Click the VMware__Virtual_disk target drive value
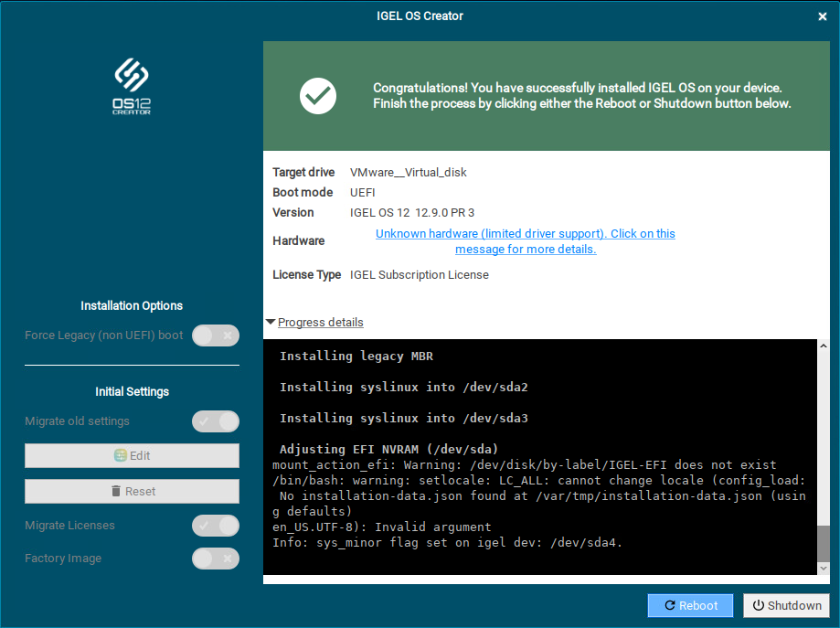The image size is (840, 628). click(x=409, y=173)
